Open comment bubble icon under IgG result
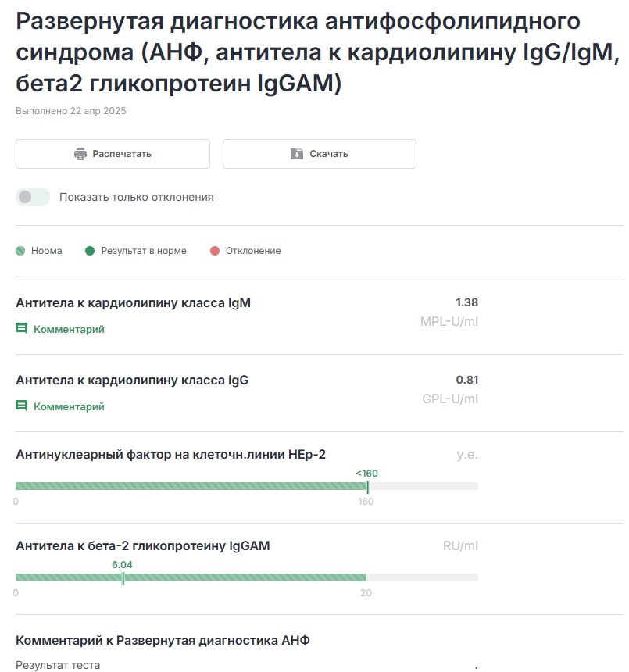The height and width of the screenshot is (672, 629). (21, 406)
